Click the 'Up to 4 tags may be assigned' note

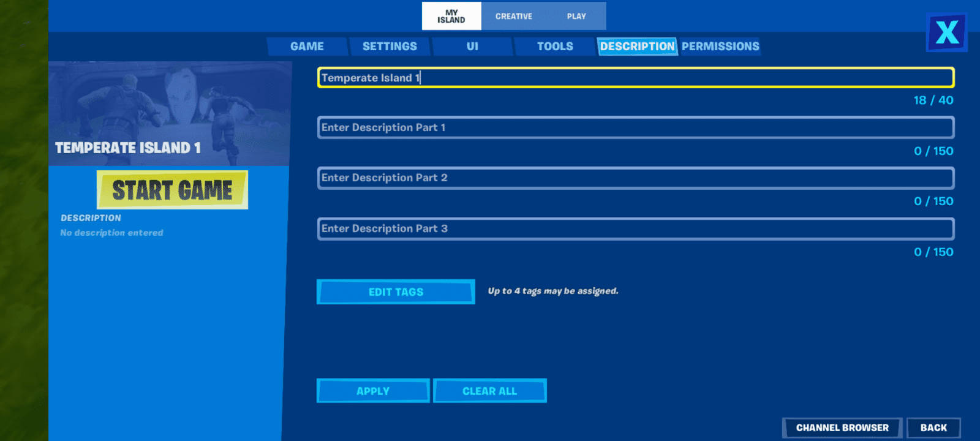(553, 291)
